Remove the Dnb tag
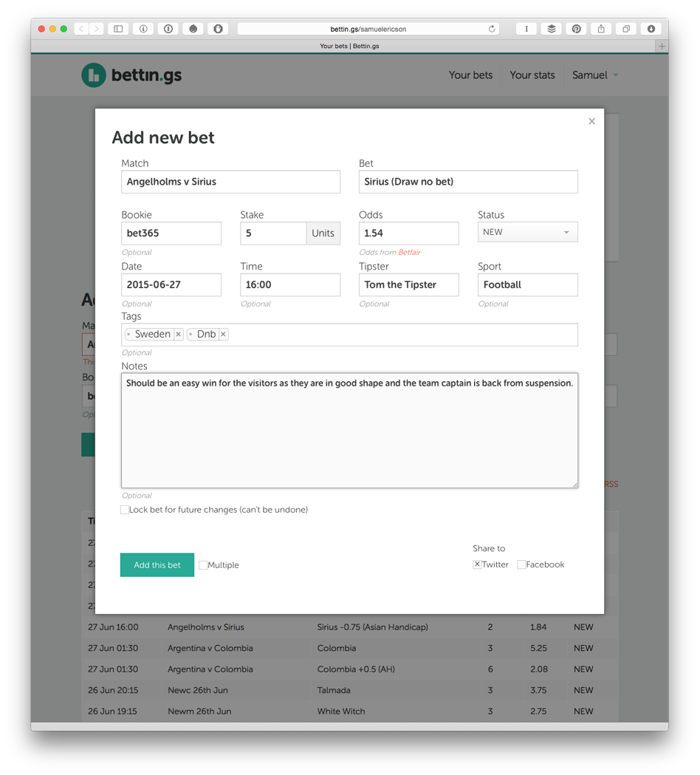Screen dimensions: 700x775 click(223, 335)
